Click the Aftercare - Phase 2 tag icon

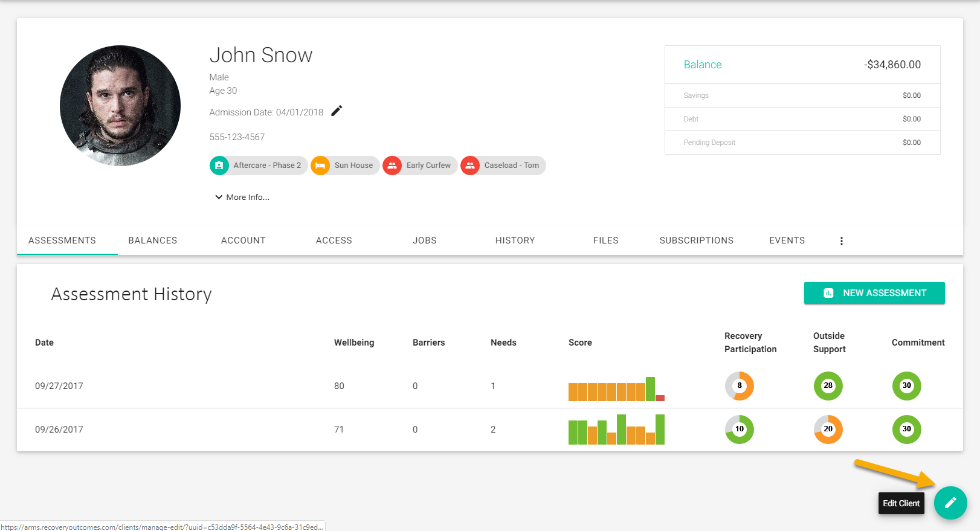(219, 166)
